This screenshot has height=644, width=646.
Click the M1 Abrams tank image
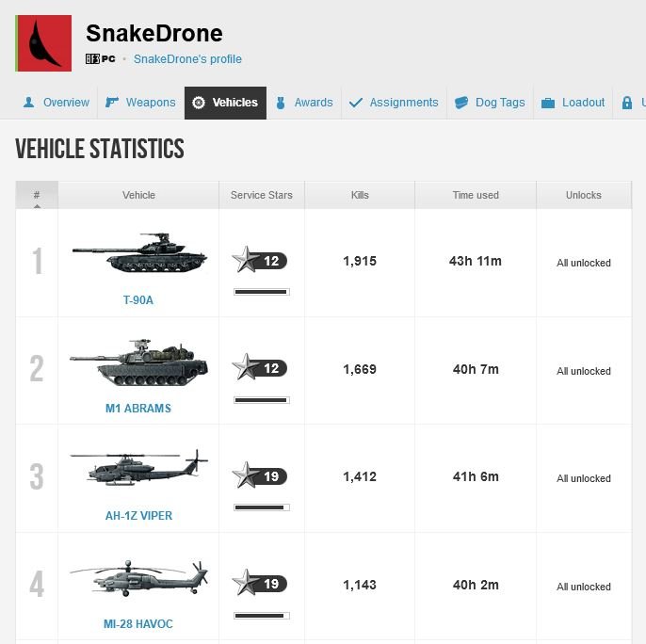tap(138, 362)
